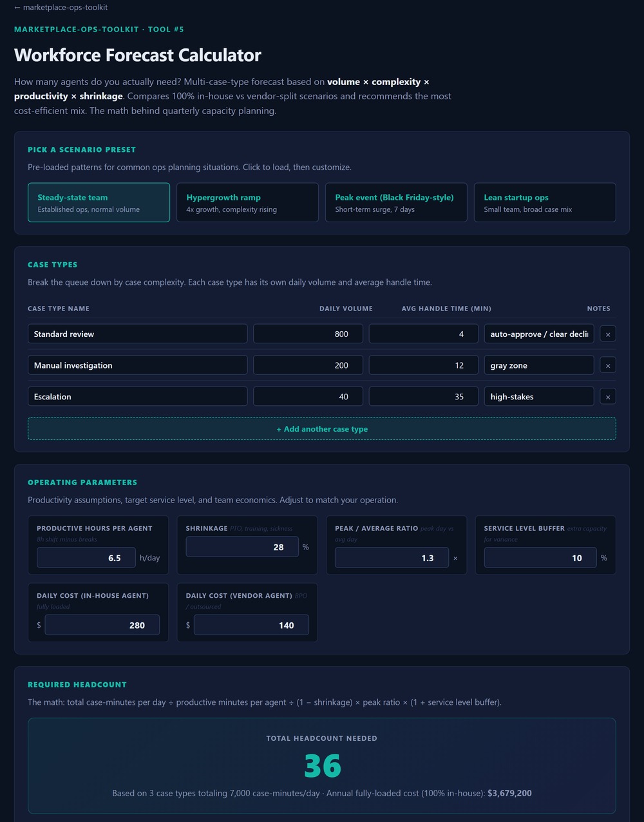Focus handle time field showing 35
This screenshot has height=822, width=644.
coord(423,397)
